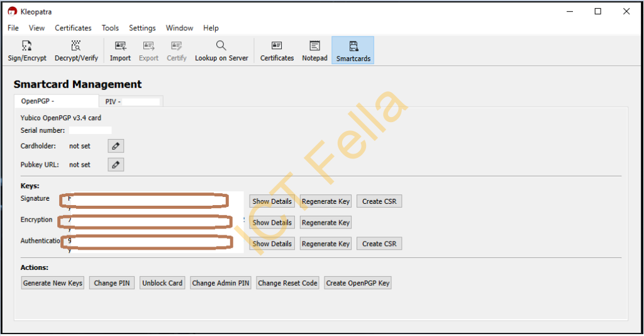Minimize the Kleopatra window

click(570, 11)
